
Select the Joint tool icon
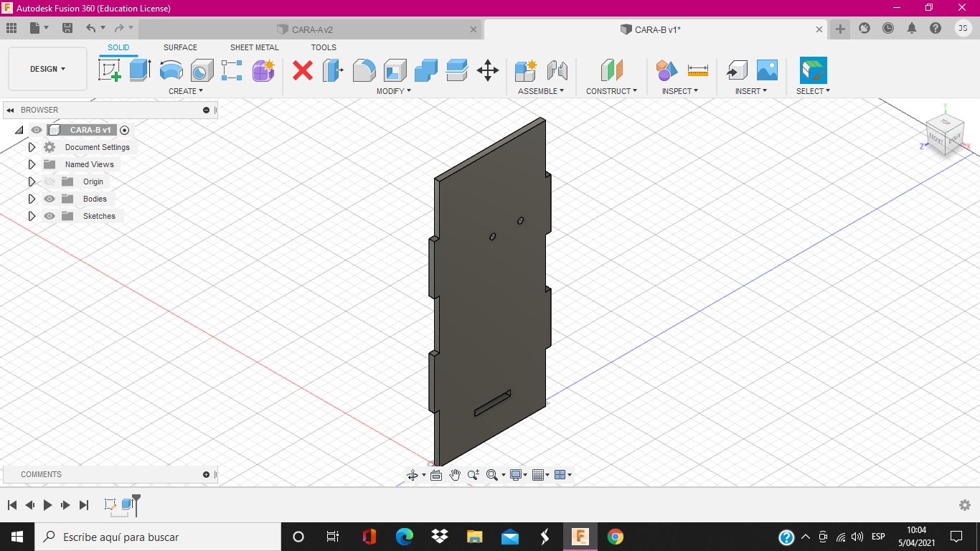(x=557, y=70)
